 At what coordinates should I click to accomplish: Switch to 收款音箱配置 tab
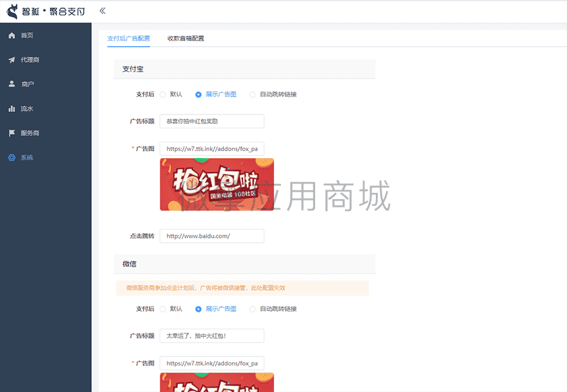[x=185, y=39]
